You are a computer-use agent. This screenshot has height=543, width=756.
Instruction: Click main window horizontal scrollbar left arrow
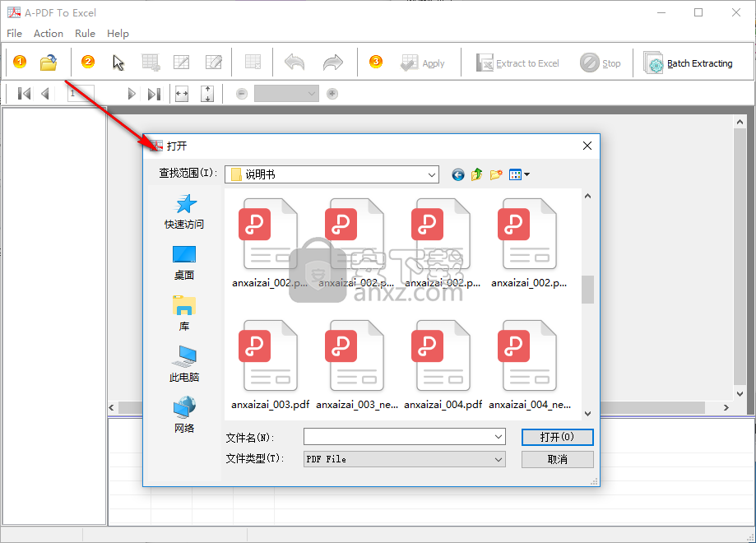pos(111,407)
